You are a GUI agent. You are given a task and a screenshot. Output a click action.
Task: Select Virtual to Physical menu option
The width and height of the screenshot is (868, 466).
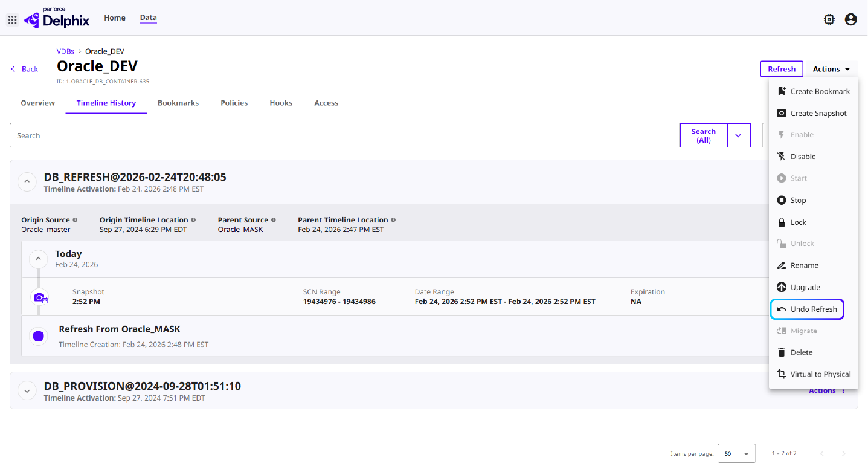point(820,374)
